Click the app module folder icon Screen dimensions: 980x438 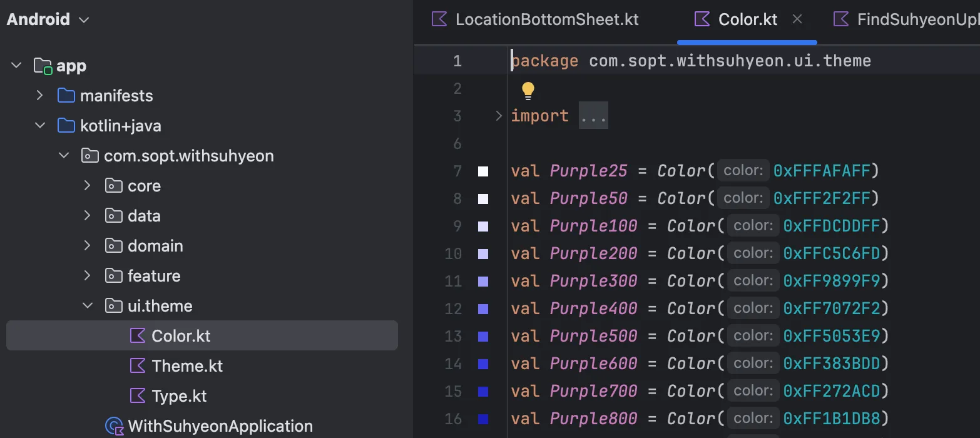point(43,66)
